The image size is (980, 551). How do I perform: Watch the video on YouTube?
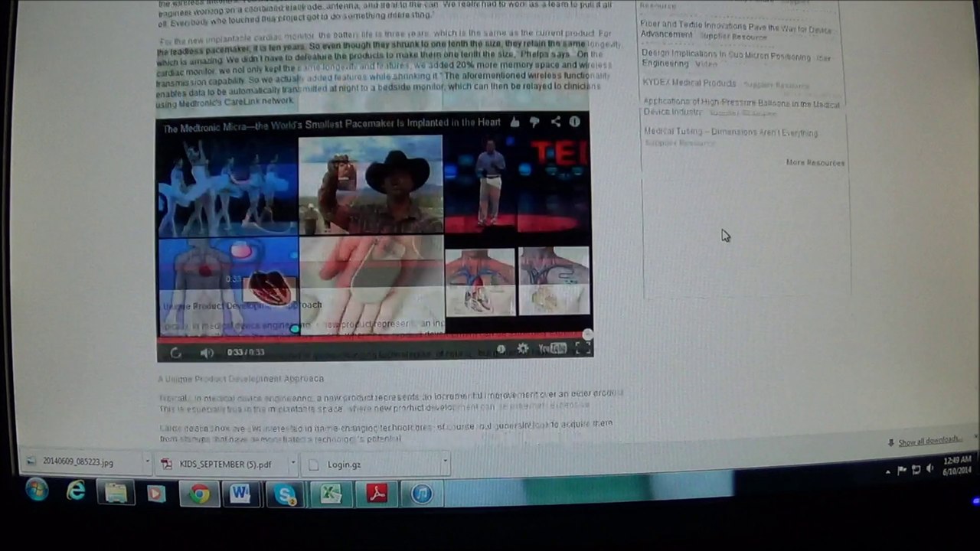(552, 349)
